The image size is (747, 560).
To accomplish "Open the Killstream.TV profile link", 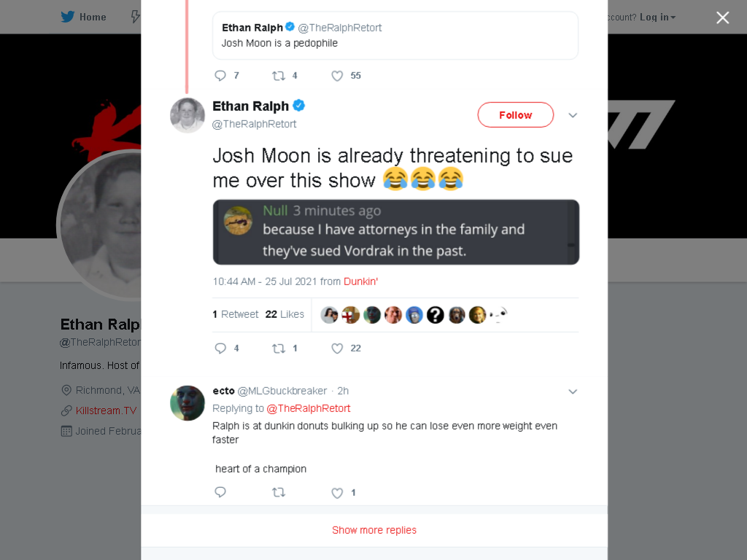I will click(106, 411).
